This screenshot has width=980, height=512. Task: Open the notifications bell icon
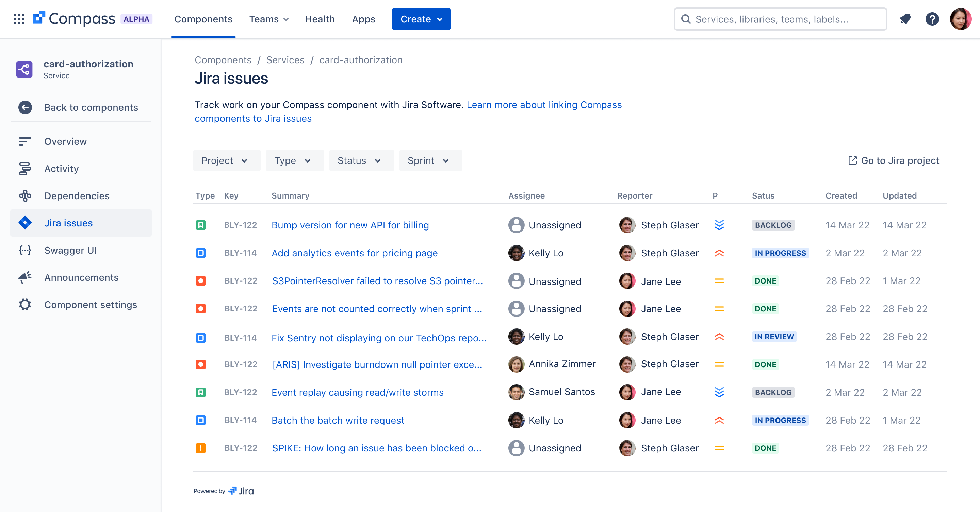905,19
